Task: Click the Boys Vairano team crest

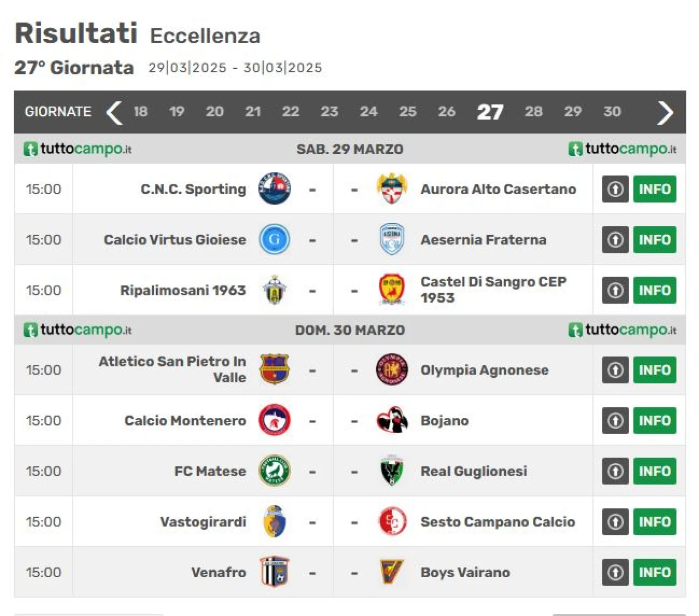Action: 392,572
